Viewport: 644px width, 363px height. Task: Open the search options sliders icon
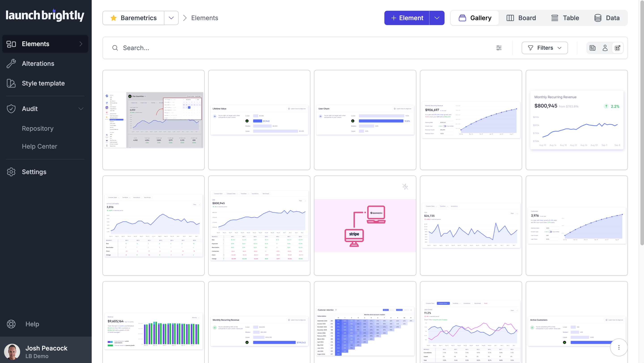pos(499,48)
